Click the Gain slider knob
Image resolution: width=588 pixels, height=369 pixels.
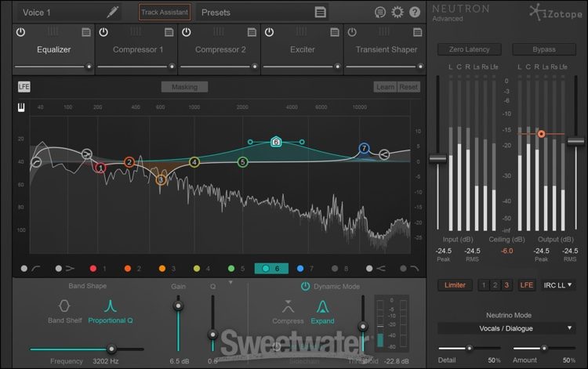pos(178,306)
